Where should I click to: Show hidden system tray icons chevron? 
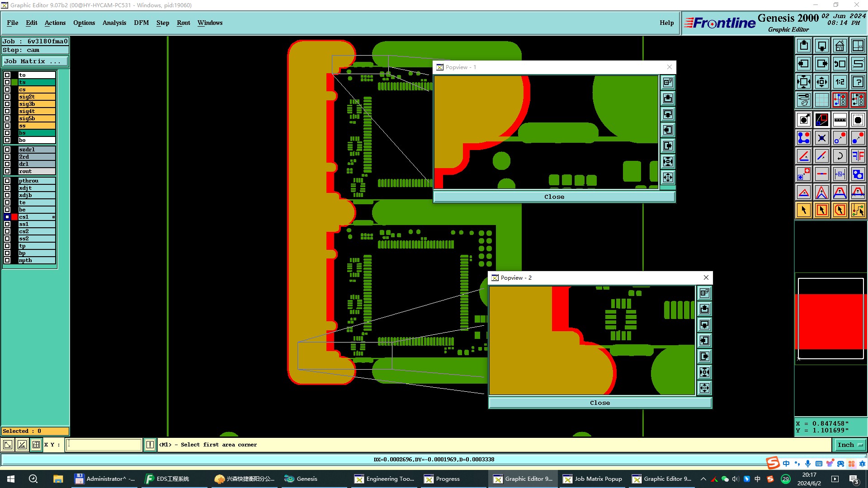click(x=703, y=479)
